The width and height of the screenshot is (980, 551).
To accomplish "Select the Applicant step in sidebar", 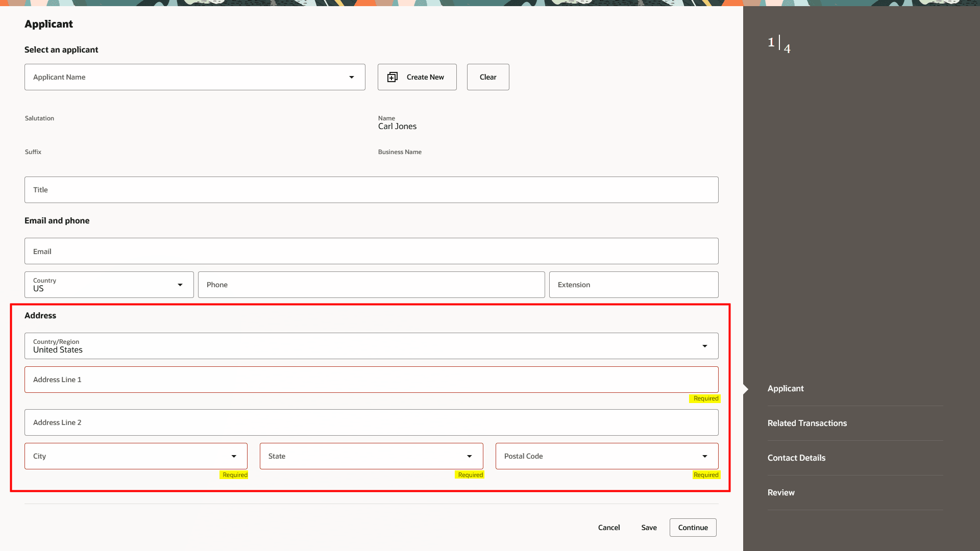I will click(x=786, y=388).
